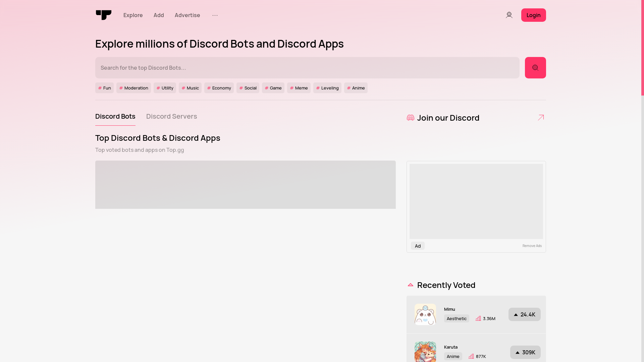Click the wide banner placeholder under Top Bots
This screenshot has width=644, height=362.
tap(246, 185)
